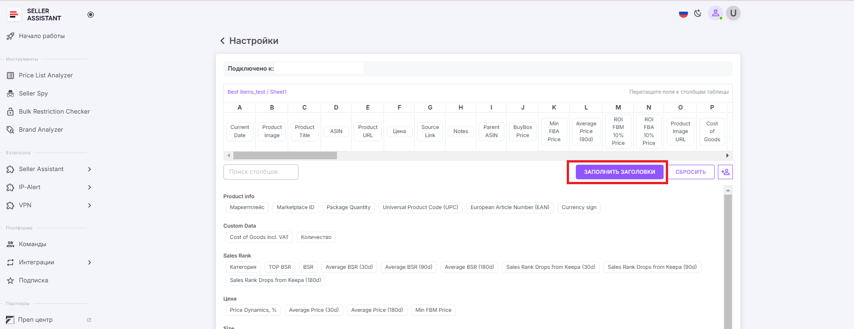
Task: Open the user profile avatar
Action: pyautogui.click(x=733, y=13)
